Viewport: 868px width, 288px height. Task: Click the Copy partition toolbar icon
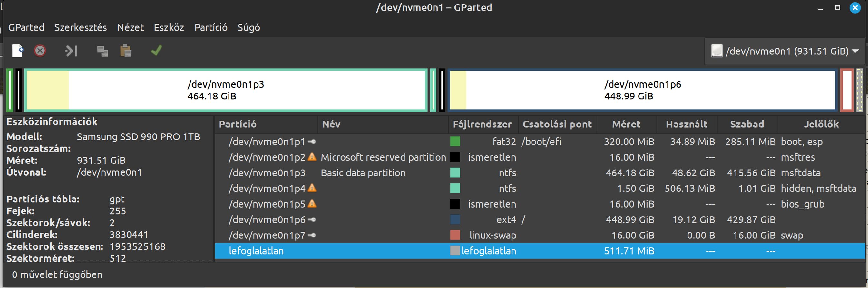(x=102, y=51)
